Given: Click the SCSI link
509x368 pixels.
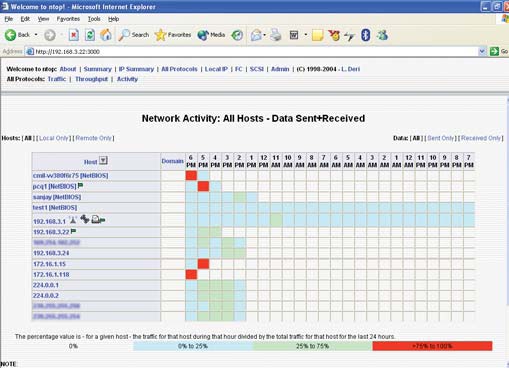Looking at the screenshot, I should (257, 69).
